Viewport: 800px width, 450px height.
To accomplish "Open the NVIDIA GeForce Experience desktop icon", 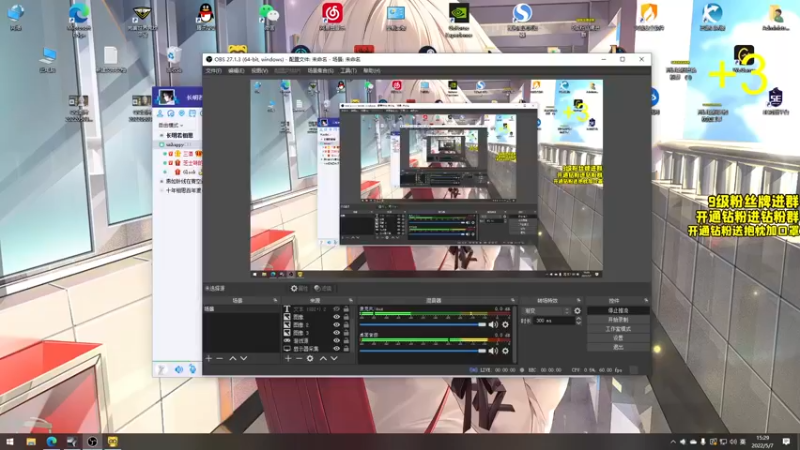I will tap(459, 19).
